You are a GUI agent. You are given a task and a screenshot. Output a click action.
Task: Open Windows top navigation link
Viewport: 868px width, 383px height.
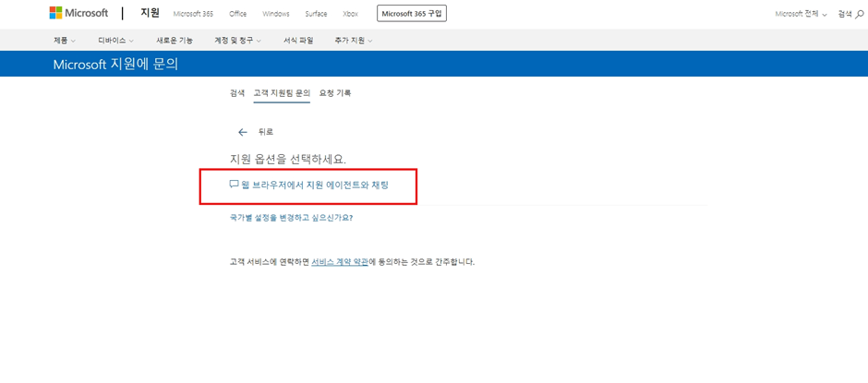coord(276,14)
